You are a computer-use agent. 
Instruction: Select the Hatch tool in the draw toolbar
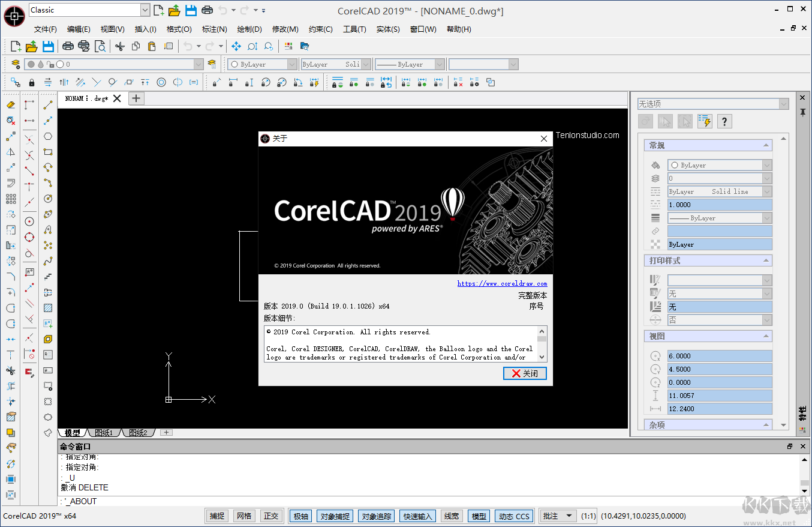coord(48,308)
